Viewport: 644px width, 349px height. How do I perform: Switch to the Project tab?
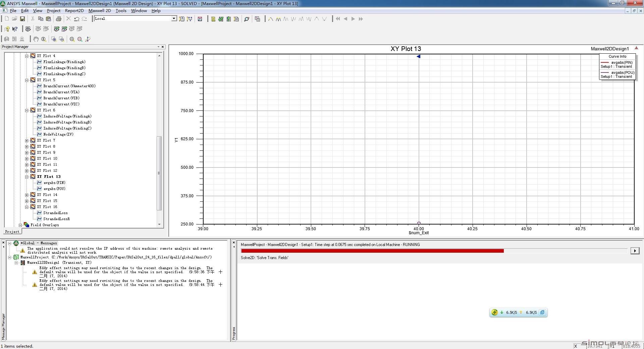[12, 232]
